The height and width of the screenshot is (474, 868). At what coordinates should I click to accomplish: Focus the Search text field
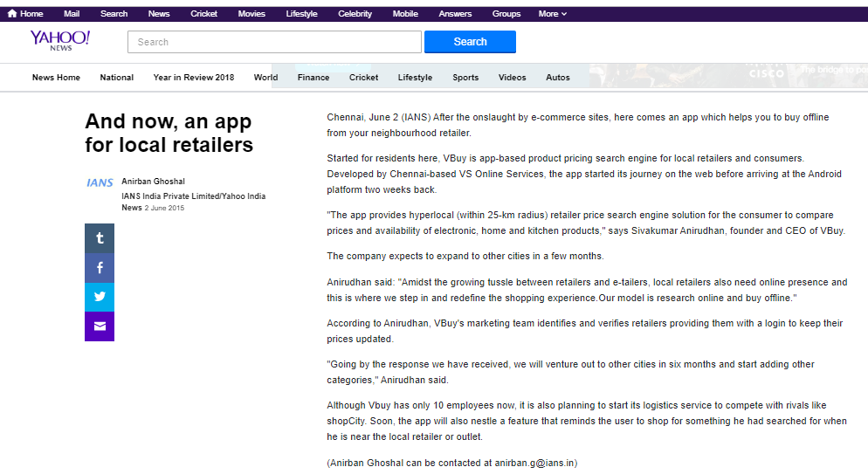[274, 42]
